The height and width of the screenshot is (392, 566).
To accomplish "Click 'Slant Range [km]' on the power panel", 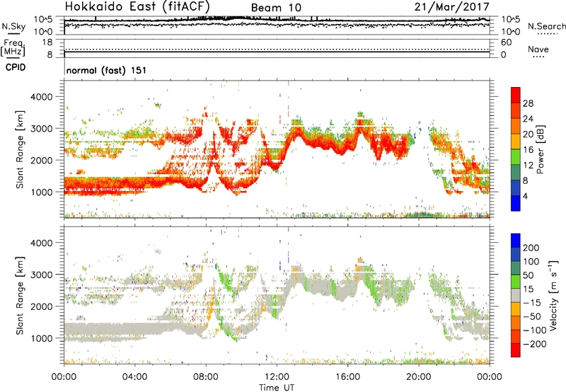I will 20,149.
